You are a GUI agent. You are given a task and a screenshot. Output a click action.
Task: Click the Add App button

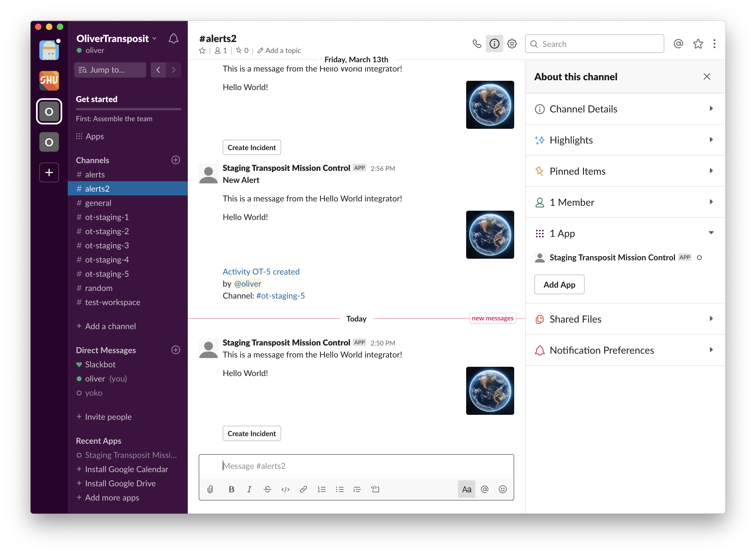tap(559, 285)
